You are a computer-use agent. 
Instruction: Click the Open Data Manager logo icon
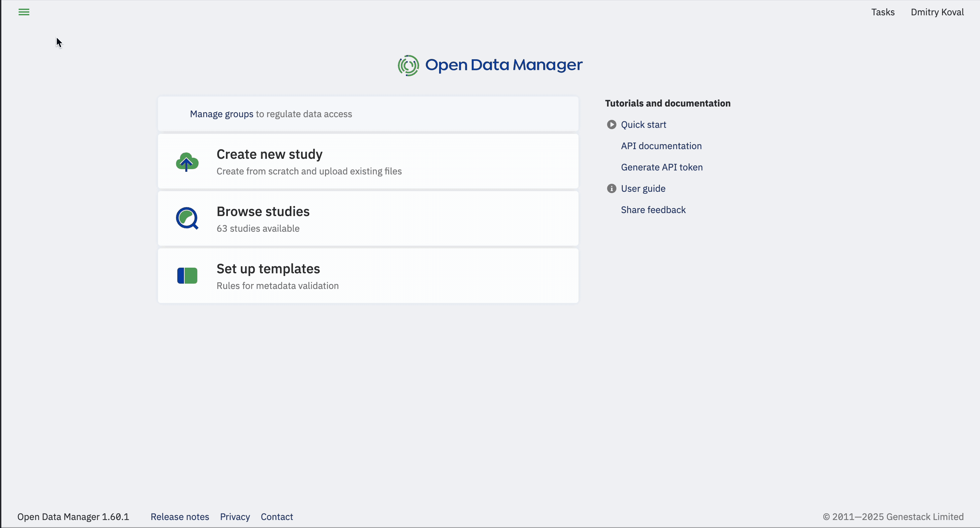[x=408, y=66]
